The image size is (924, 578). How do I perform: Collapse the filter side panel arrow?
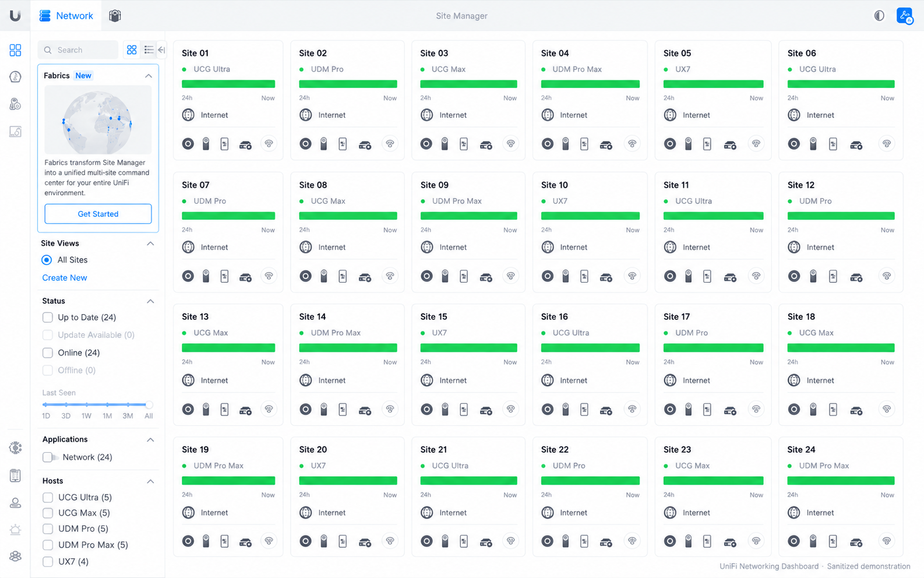(161, 50)
